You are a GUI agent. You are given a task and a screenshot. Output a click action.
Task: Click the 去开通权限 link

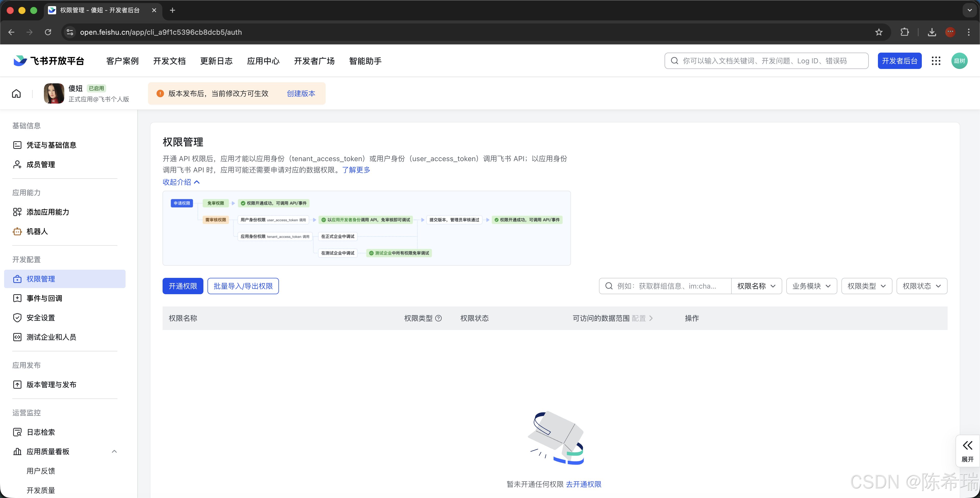coord(583,484)
